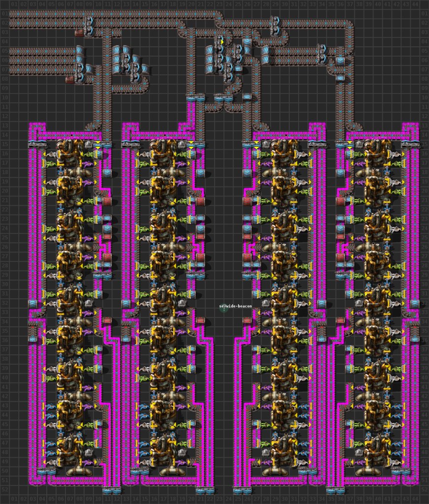This screenshot has width=429, height=504.
Task: Select the wooden chest at column 08 row 03
Action: point(79,32)
